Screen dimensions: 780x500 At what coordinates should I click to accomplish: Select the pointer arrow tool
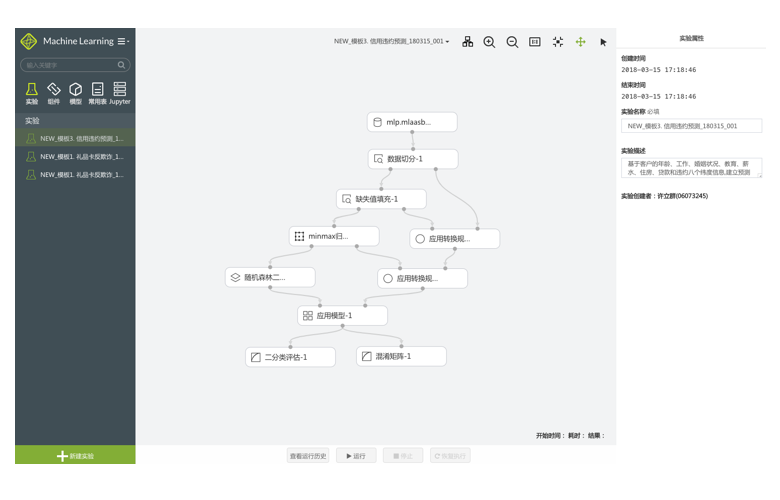point(603,42)
